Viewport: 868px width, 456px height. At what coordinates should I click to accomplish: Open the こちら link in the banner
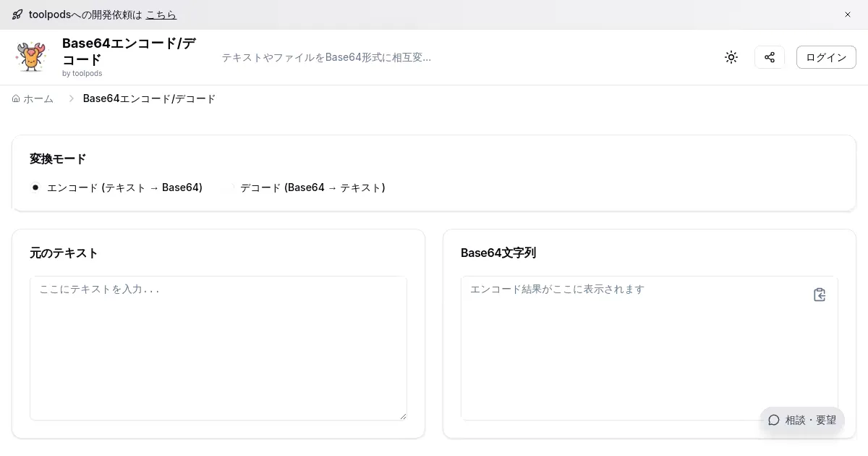[161, 14]
